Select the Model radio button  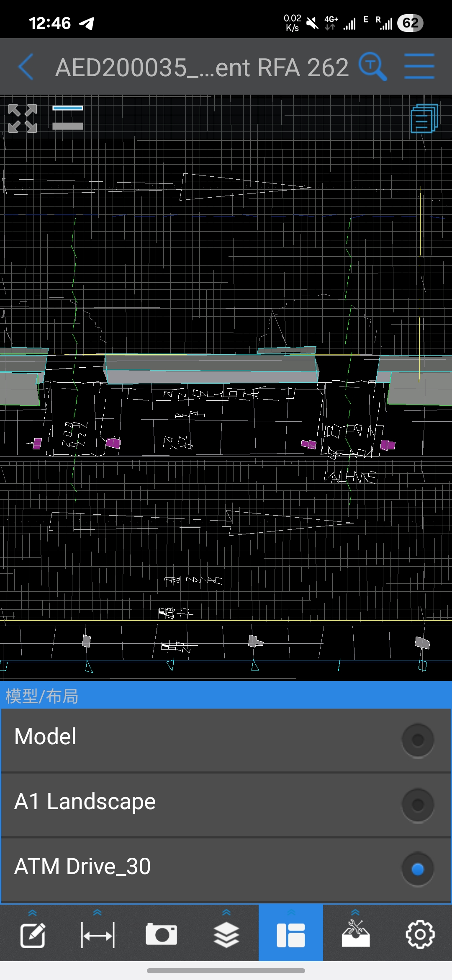418,740
